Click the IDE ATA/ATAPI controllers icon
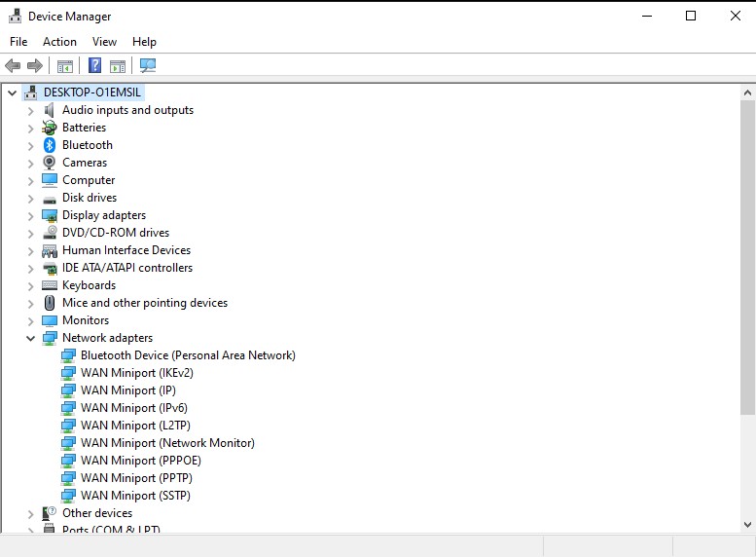Image resolution: width=756 pixels, height=557 pixels. click(x=50, y=269)
